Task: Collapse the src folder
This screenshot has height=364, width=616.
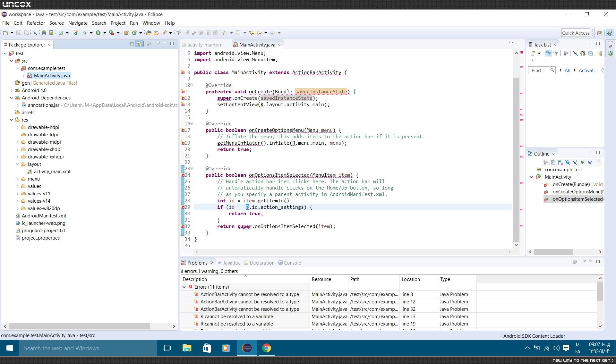Action: click(11, 61)
